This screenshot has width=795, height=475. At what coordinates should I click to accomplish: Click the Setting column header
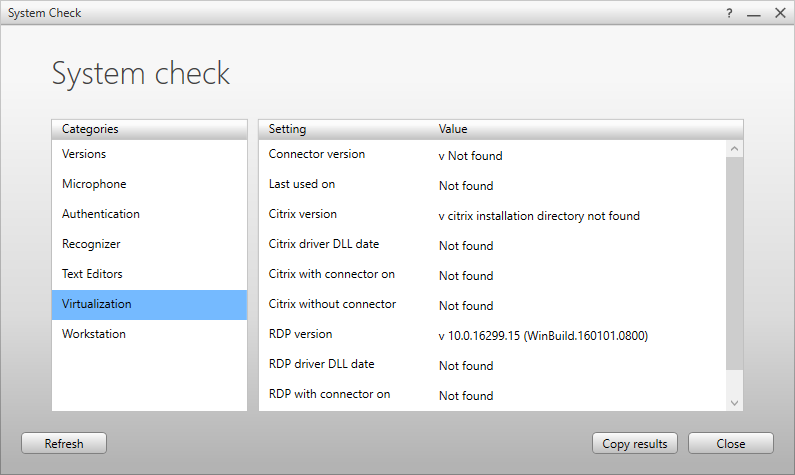click(288, 129)
